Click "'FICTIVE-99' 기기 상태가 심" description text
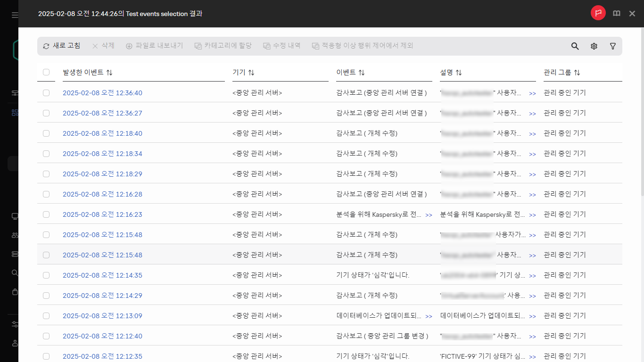The height and width of the screenshot is (362, 644). coord(482,356)
